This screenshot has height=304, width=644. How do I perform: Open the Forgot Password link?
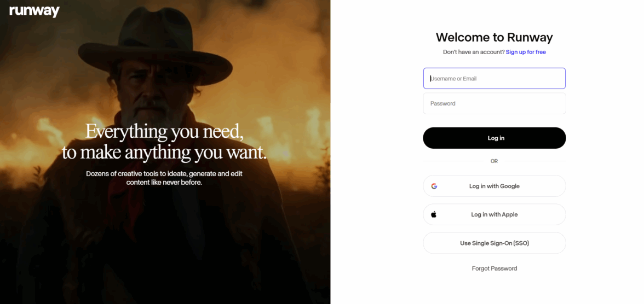click(x=494, y=268)
